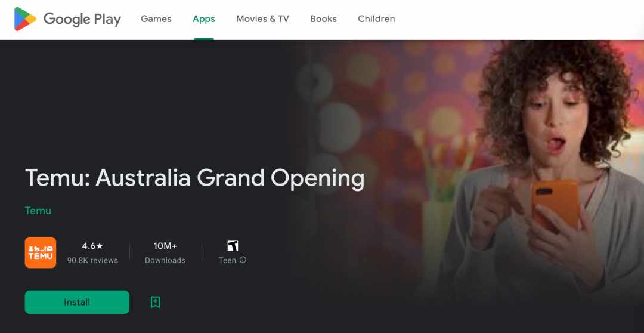Open the green Temu developer link
The image size is (644, 333).
pyautogui.click(x=38, y=211)
